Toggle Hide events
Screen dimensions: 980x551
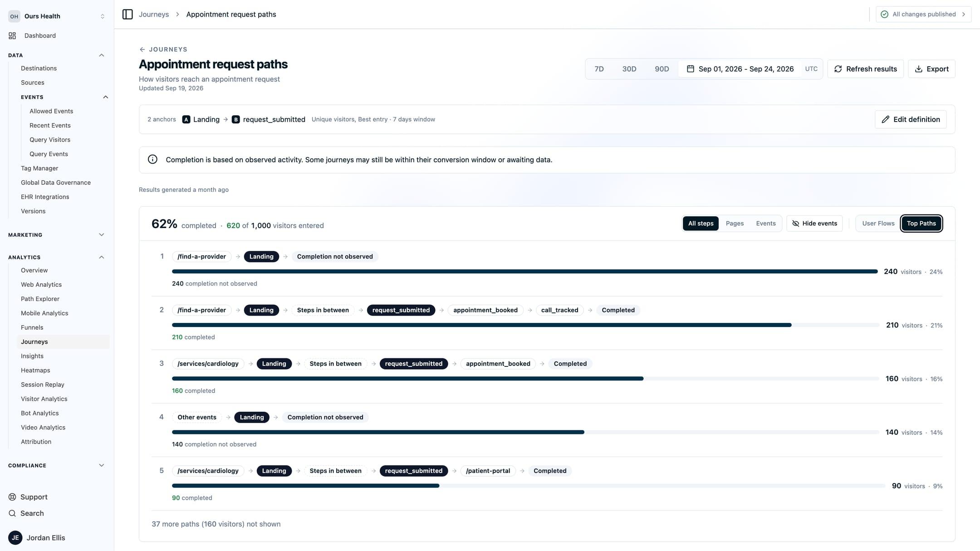point(814,224)
